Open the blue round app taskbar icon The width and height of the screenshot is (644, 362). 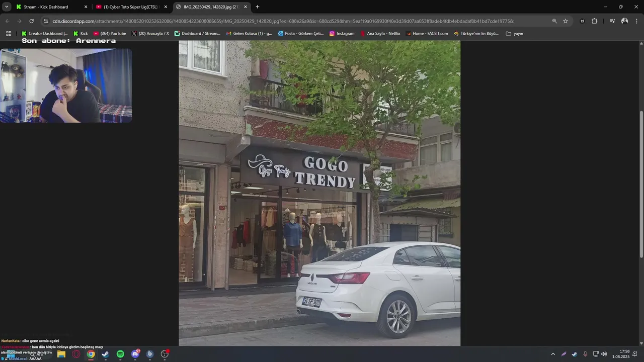point(149,354)
